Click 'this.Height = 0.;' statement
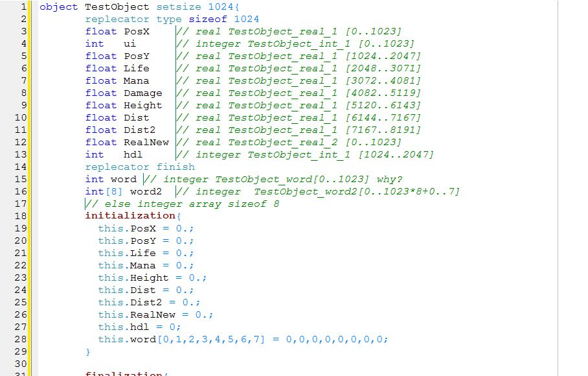Image resolution: width=588 pixels, height=376 pixels. [152, 277]
